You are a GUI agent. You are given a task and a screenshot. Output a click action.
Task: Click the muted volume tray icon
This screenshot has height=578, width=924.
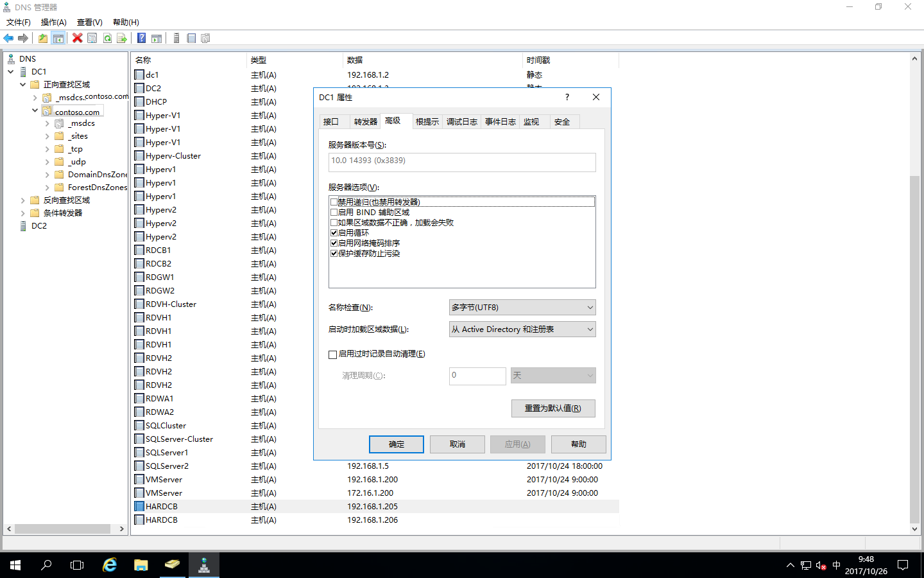(821, 566)
